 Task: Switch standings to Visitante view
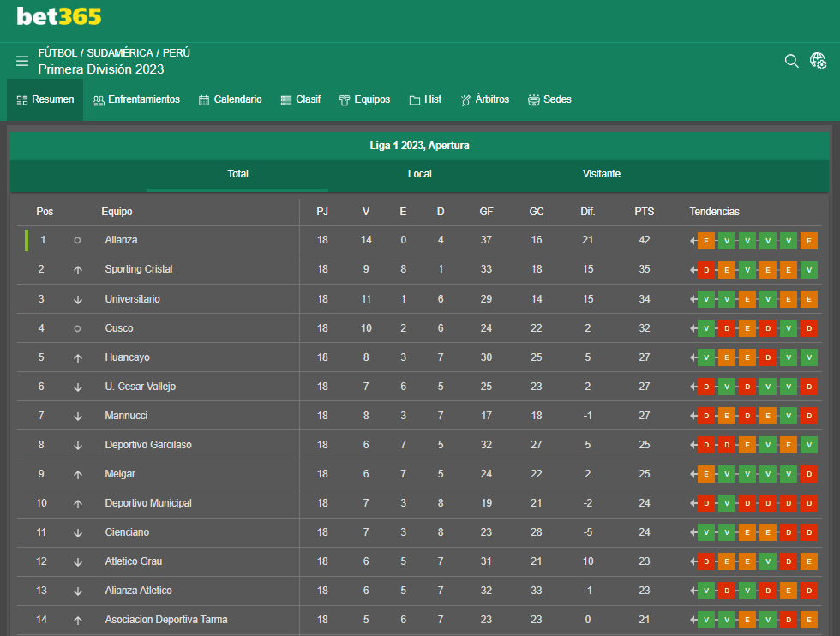point(602,174)
